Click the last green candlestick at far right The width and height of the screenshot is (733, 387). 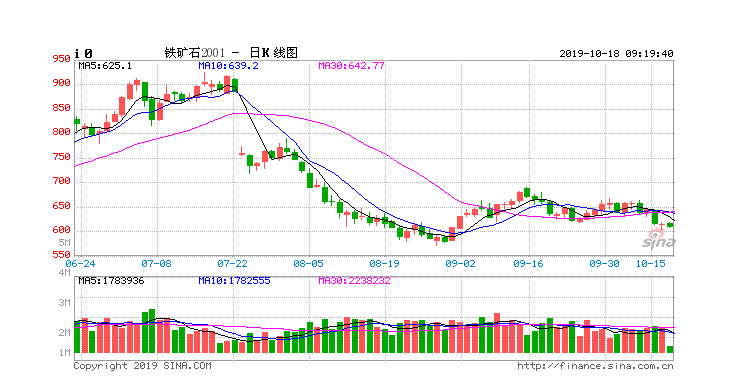(670, 225)
